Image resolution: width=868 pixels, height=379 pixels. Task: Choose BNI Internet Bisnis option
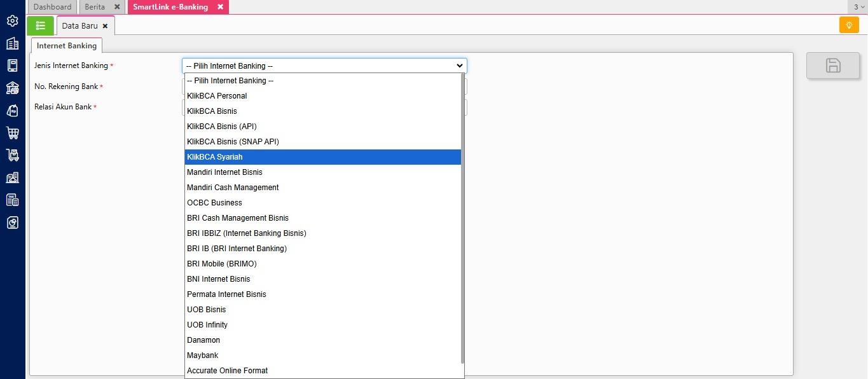point(323,279)
